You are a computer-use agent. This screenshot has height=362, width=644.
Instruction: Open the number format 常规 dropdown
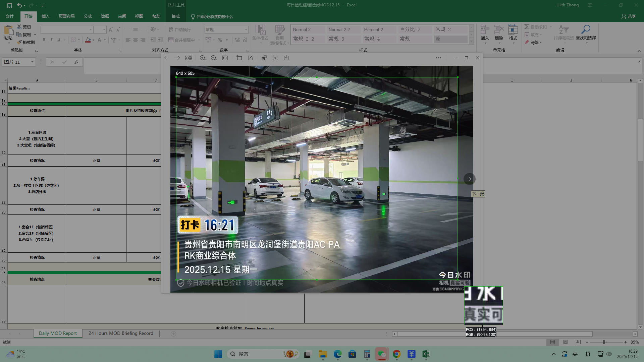pos(246,30)
